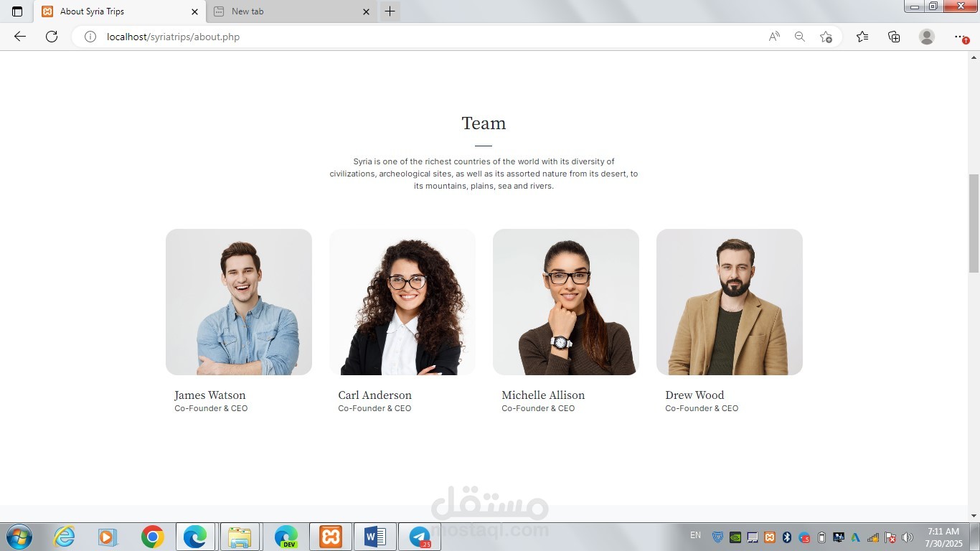Open Collections panel
The image size is (980, 551).
pos(894,37)
